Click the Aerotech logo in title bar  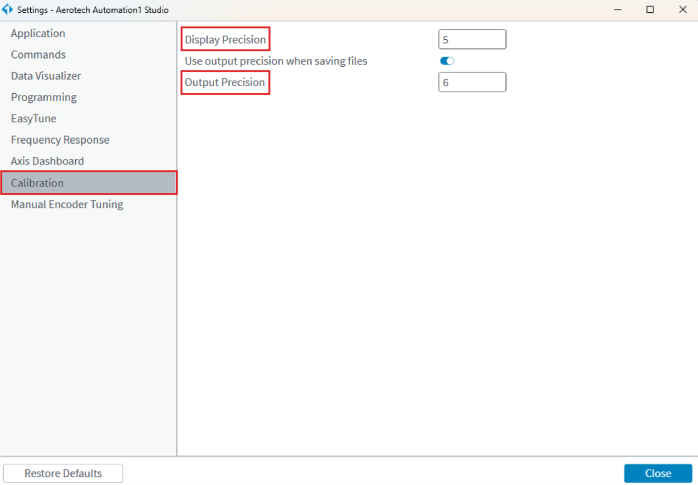[x=8, y=9]
